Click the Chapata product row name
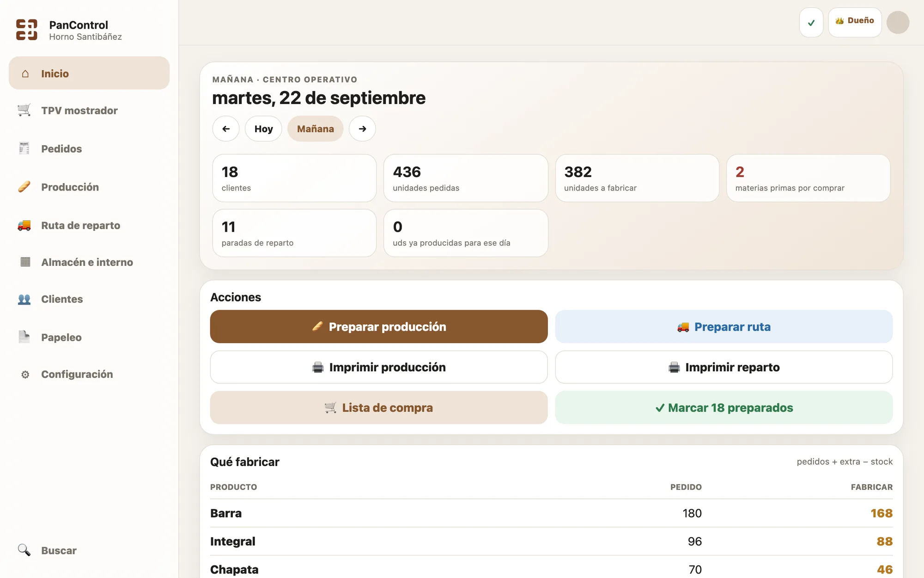 (x=234, y=570)
